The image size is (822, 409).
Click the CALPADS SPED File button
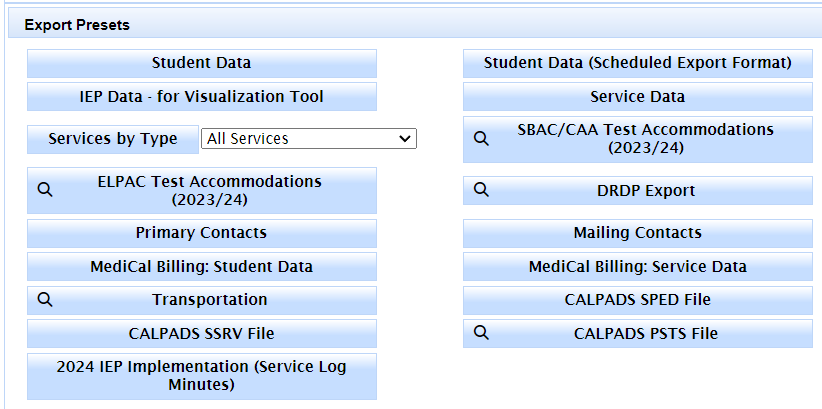click(x=637, y=300)
